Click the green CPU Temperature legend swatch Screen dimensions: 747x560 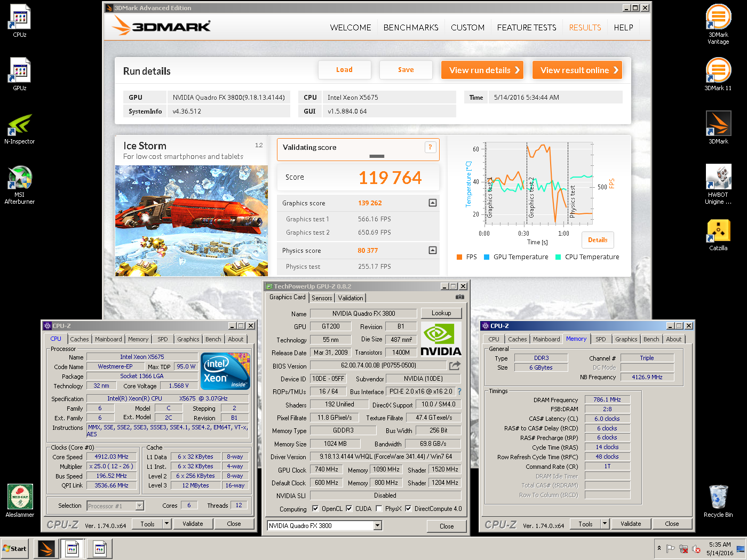click(x=558, y=257)
